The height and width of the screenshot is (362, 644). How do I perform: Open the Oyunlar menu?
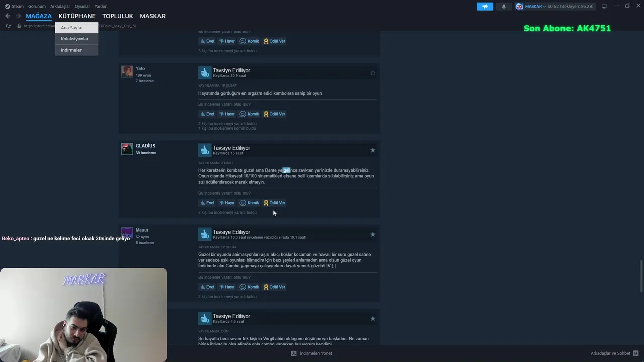point(83,6)
